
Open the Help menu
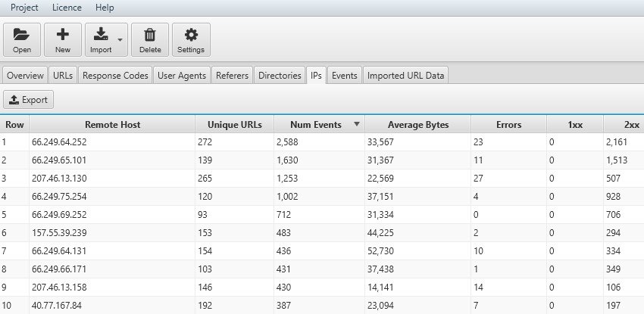coord(105,8)
